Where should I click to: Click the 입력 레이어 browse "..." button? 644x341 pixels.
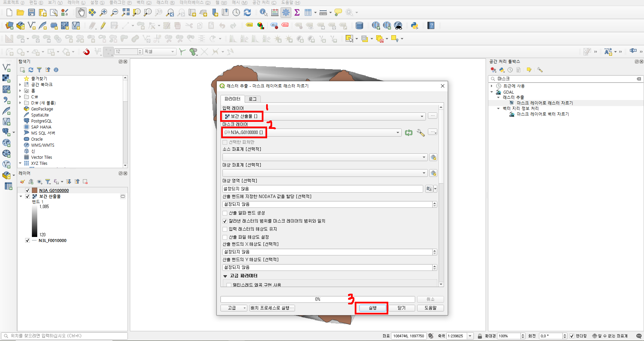[x=433, y=116]
